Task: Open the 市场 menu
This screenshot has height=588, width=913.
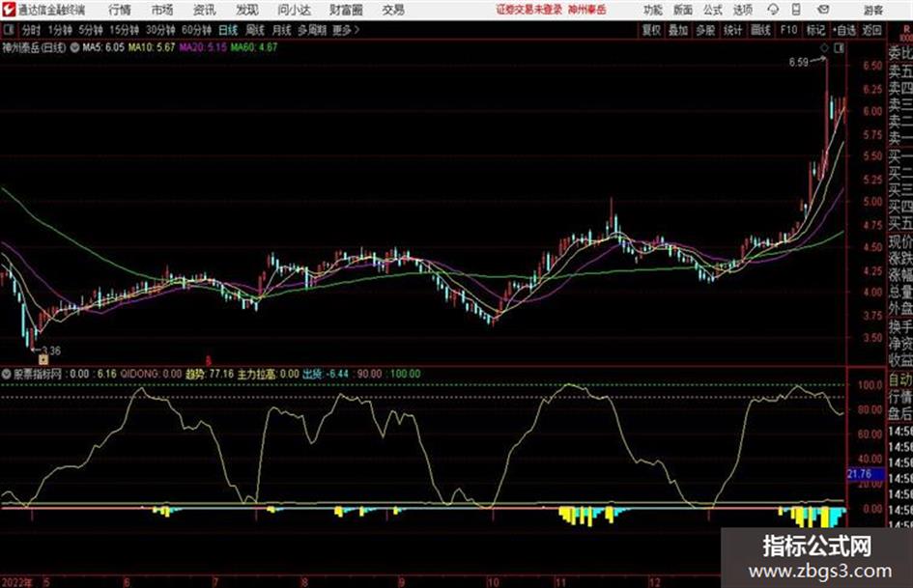Action: tap(162, 10)
